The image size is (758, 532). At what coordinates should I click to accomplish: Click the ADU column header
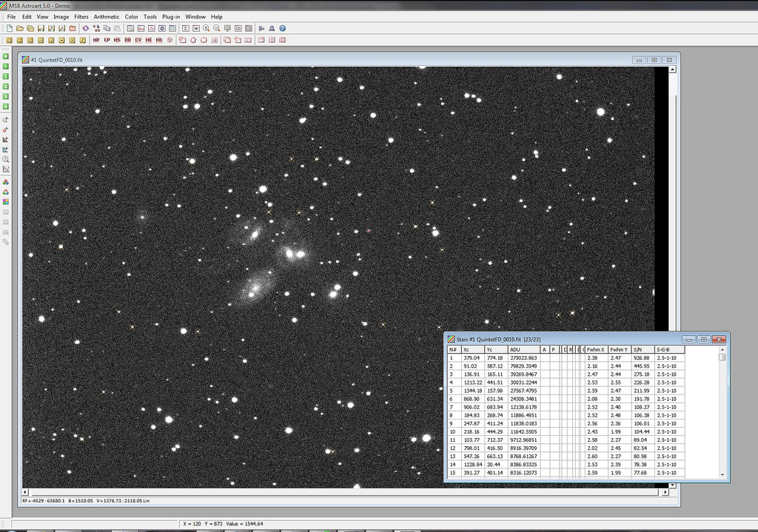click(523, 349)
